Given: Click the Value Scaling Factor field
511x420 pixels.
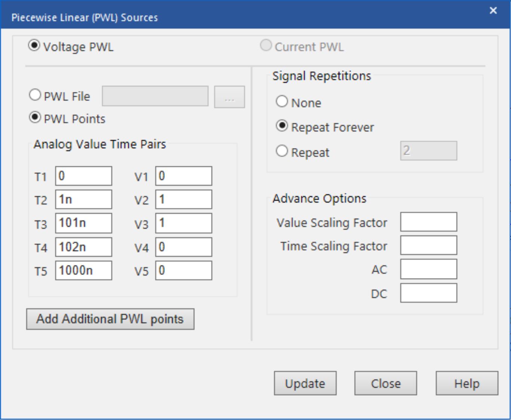Looking at the screenshot, I should pos(428,222).
